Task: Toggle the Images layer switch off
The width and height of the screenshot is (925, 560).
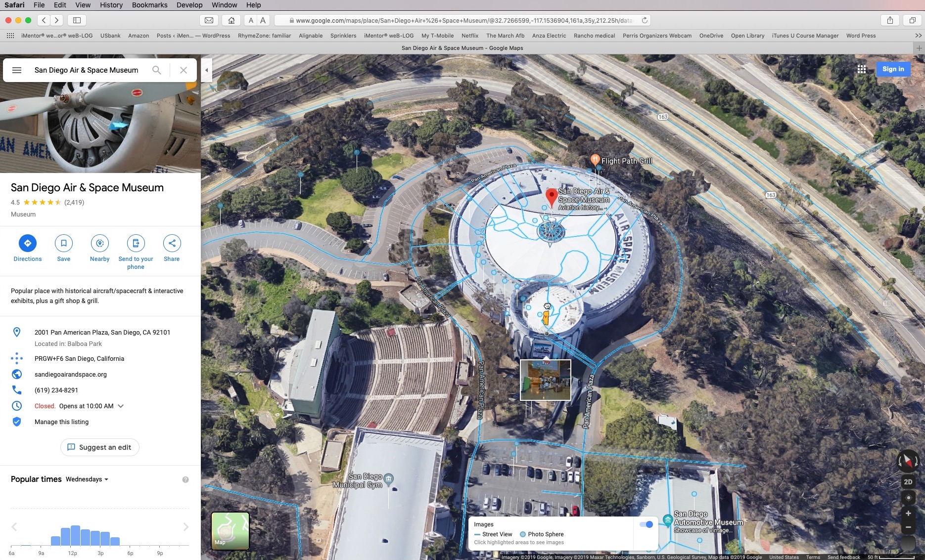Action: pyautogui.click(x=646, y=524)
